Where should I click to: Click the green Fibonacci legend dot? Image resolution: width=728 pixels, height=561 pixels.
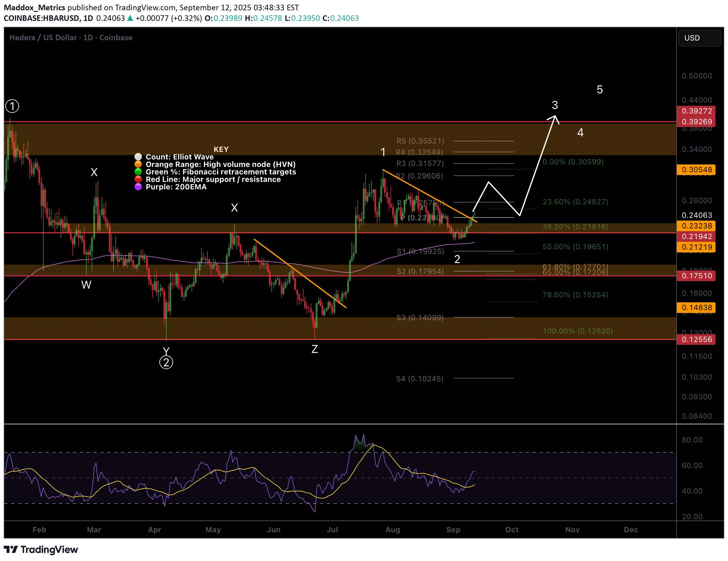tap(138, 172)
